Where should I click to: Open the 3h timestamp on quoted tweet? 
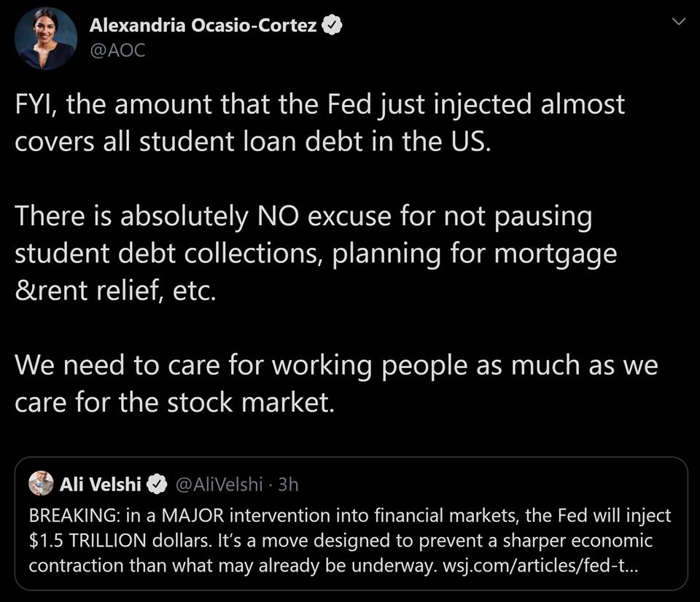point(288,484)
